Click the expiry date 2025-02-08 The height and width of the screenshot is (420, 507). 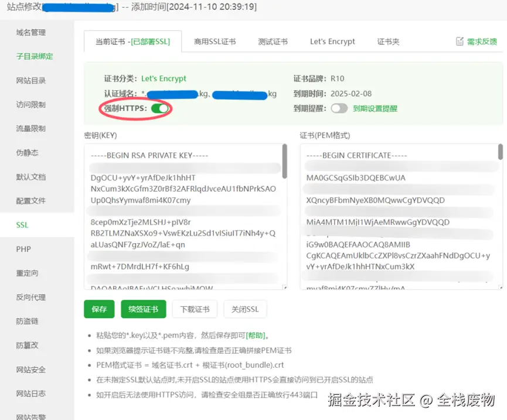tap(351, 94)
